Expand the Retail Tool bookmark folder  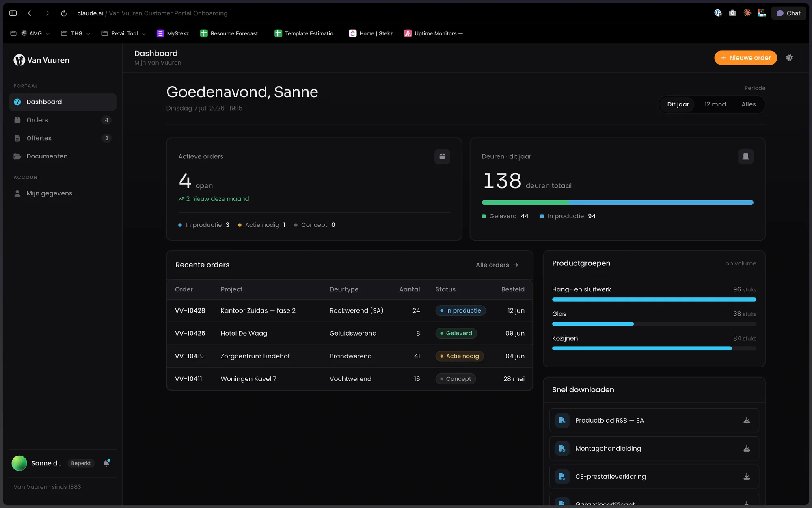123,33
